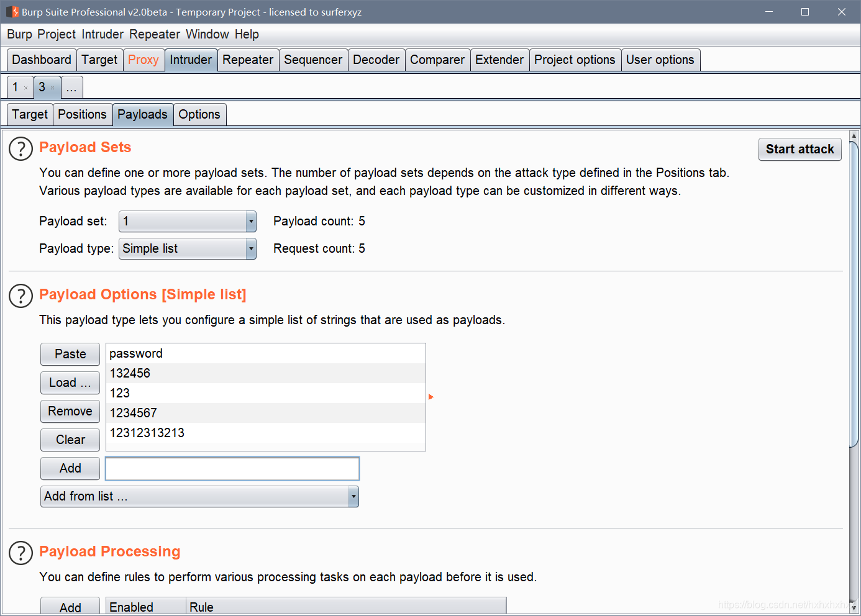Select the Intruder tool tab

(191, 60)
